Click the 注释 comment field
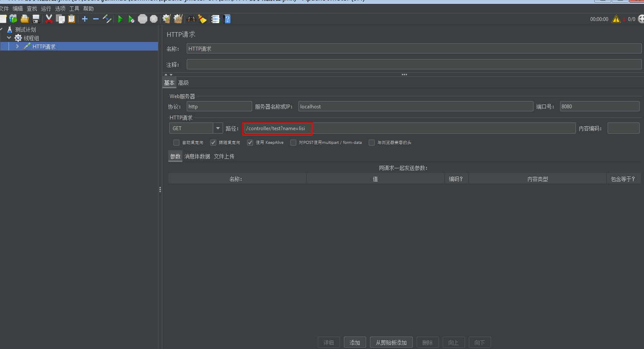This screenshot has height=349, width=644. (414, 64)
